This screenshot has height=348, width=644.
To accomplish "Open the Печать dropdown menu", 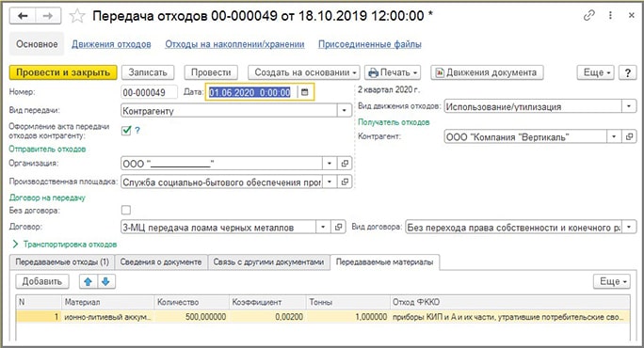I will (x=393, y=72).
